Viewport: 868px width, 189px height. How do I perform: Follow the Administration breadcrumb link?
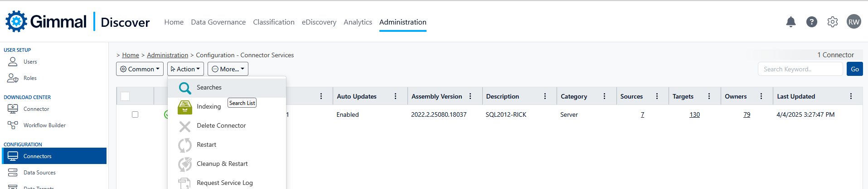(x=167, y=55)
